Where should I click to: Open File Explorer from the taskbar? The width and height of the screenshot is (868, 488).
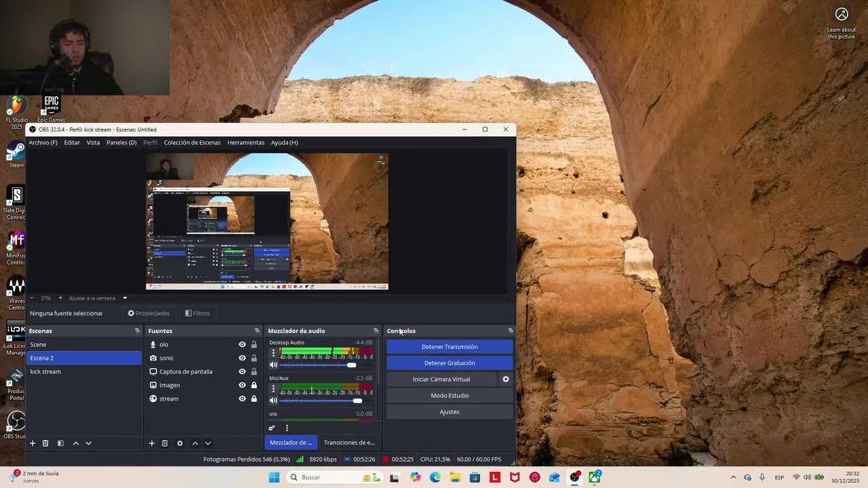[x=455, y=477]
